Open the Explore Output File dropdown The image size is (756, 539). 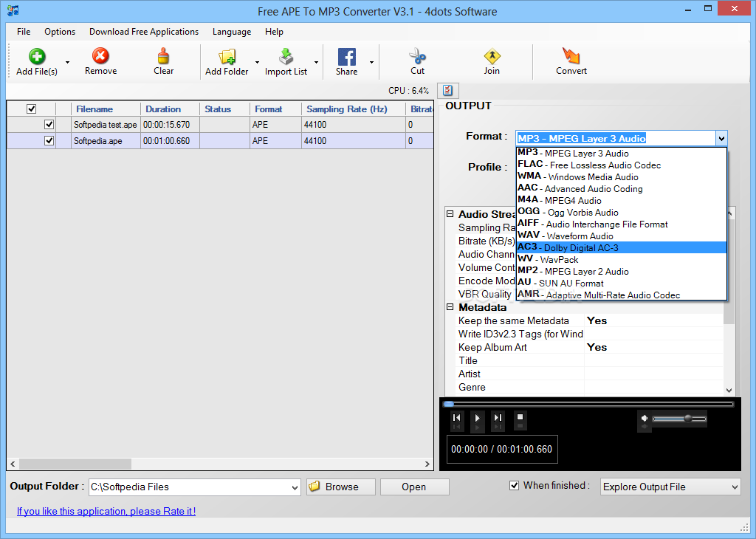click(735, 487)
